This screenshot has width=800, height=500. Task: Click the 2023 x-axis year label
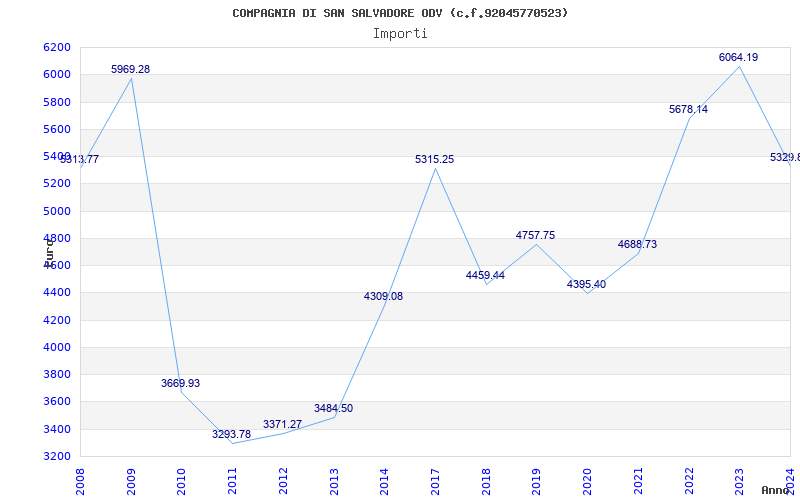click(739, 482)
